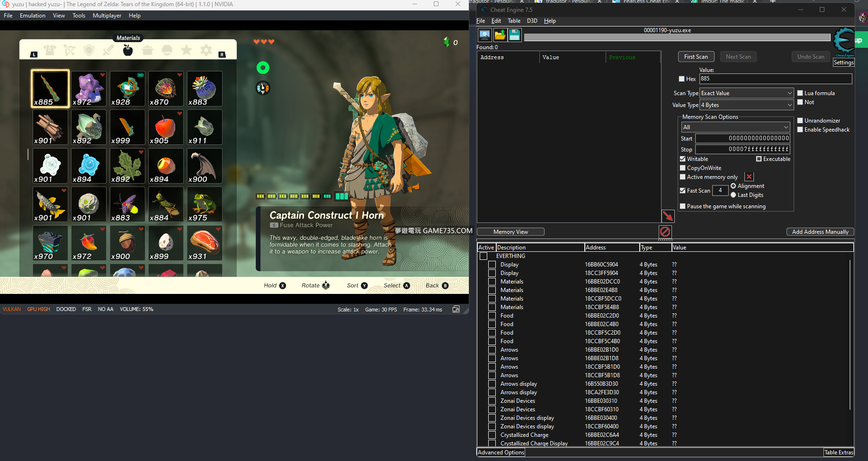The height and width of the screenshot is (461, 868).
Task: Click the open file folder icon
Action: pos(500,35)
